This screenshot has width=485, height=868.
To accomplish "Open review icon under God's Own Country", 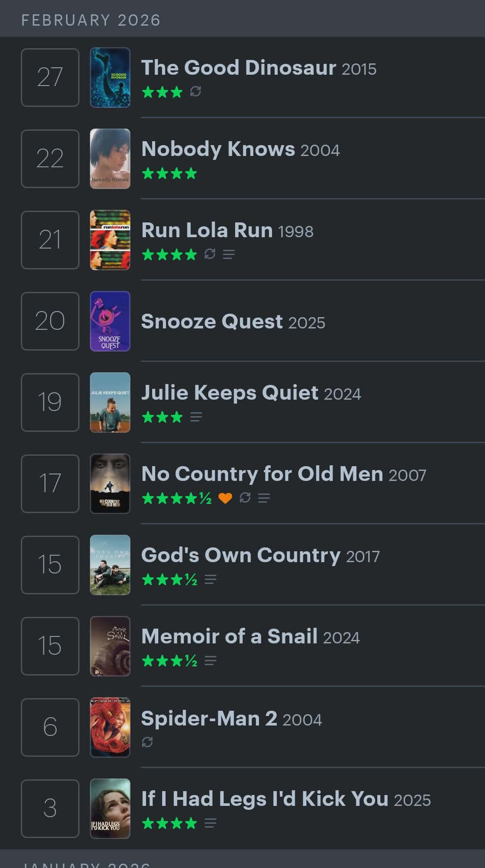I will click(x=210, y=580).
